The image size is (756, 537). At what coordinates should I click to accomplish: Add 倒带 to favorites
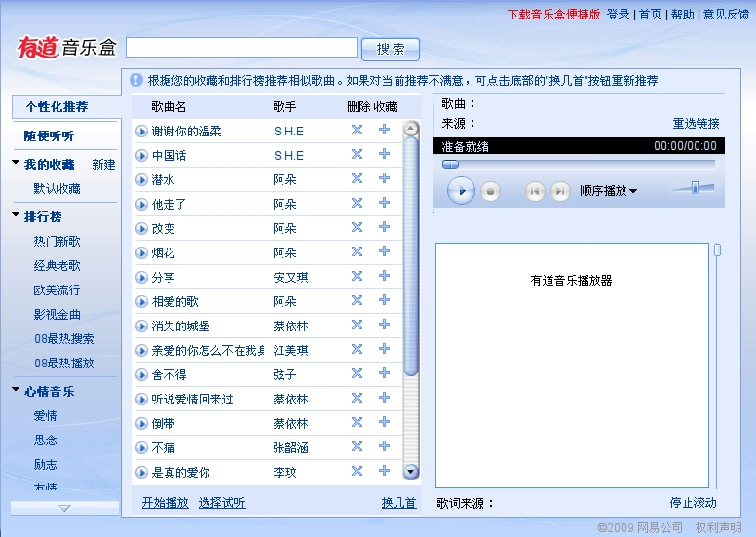384,422
